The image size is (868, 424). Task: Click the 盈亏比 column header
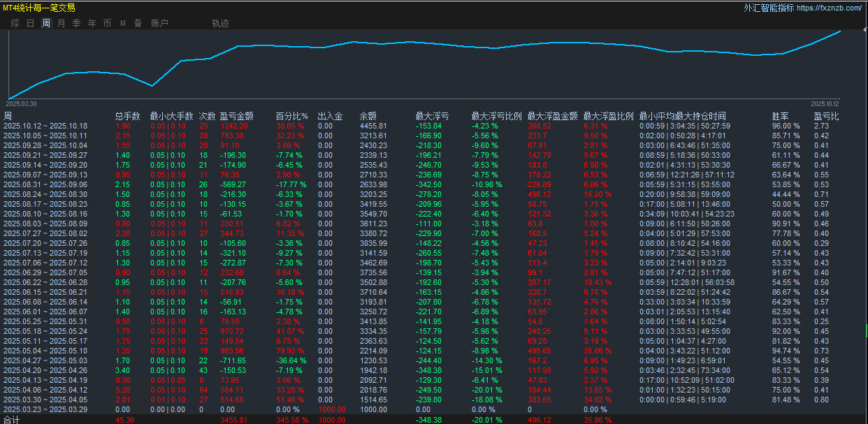pos(826,116)
